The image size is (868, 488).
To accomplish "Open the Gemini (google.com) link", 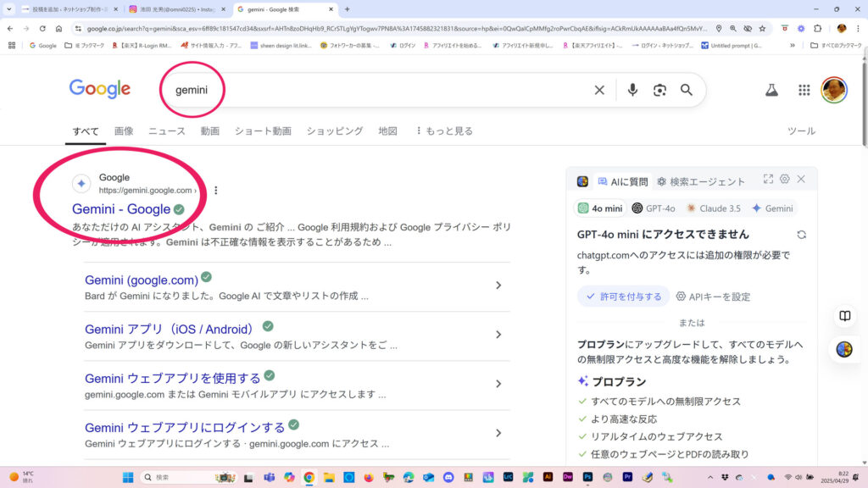I will (x=142, y=280).
